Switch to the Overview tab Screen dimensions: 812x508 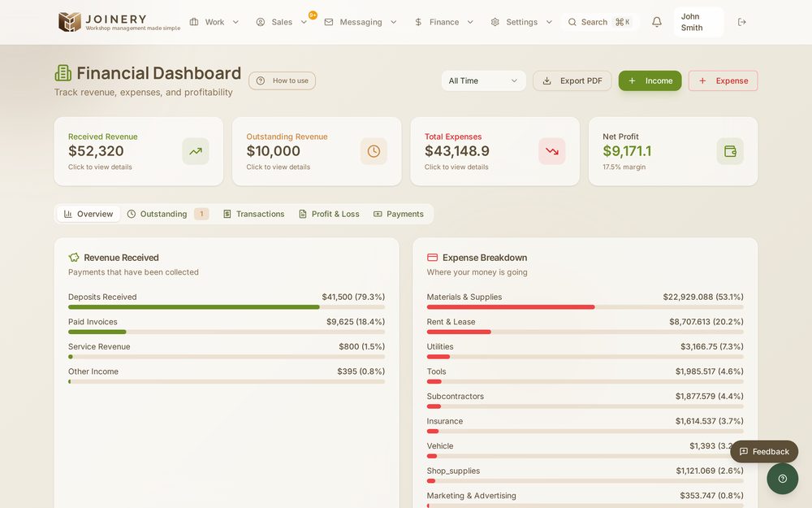[x=89, y=214]
